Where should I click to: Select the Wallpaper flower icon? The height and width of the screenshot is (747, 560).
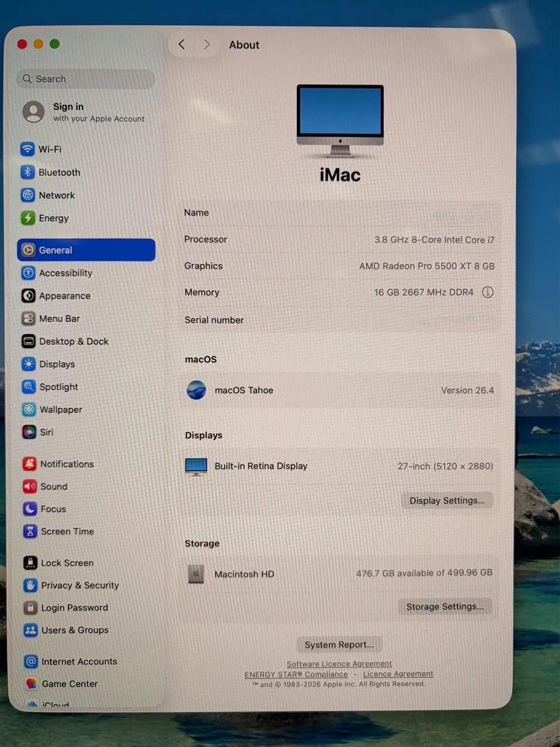click(x=29, y=410)
